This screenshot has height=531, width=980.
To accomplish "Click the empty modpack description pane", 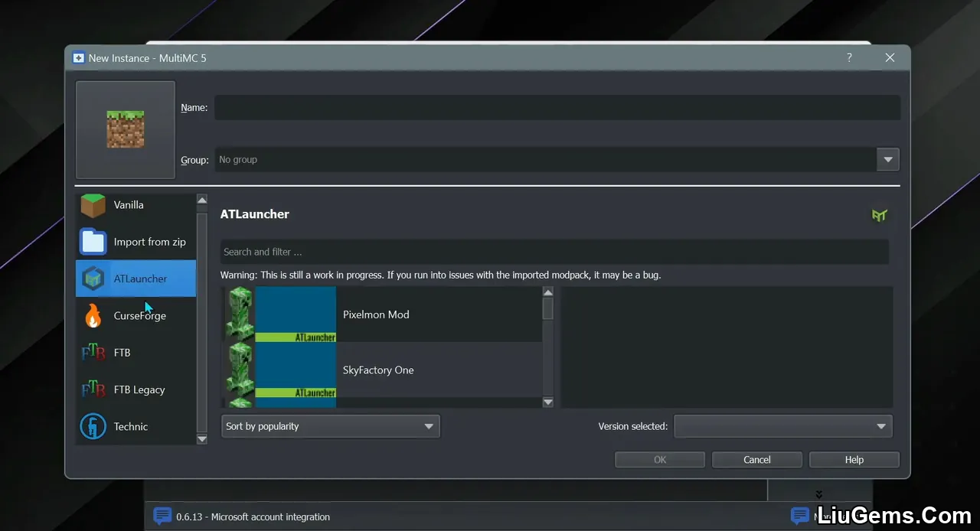I will (x=727, y=347).
